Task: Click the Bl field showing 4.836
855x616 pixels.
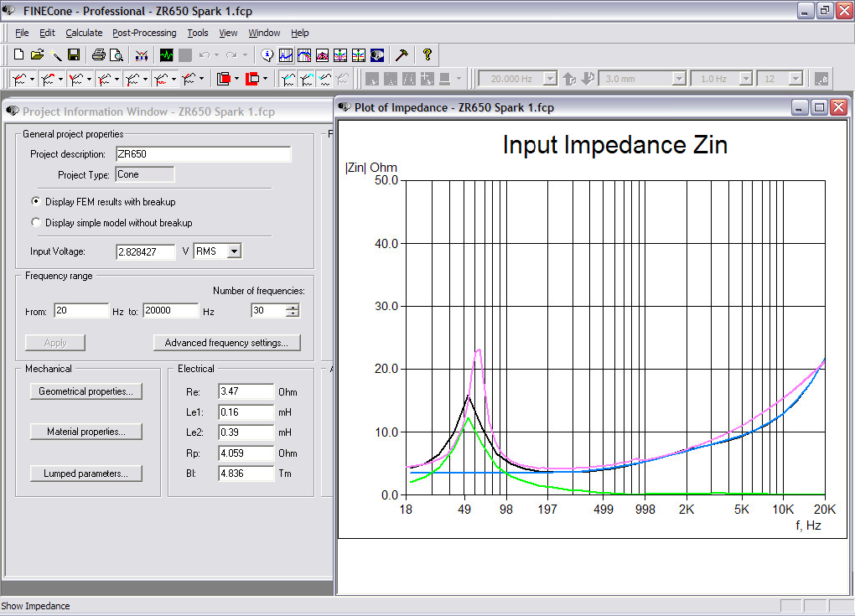Action: pos(246,474)
